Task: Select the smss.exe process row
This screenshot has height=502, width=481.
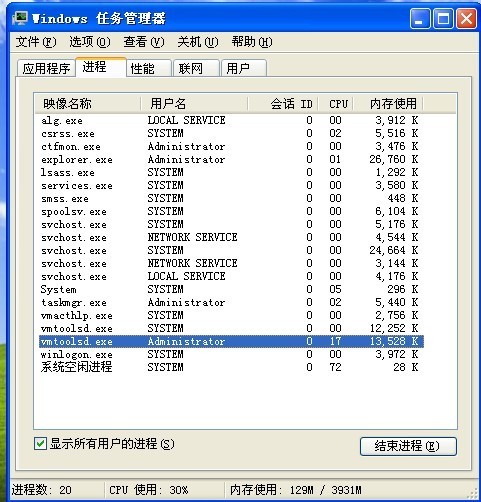Action: pyautogui.click(x=231, y=198)
